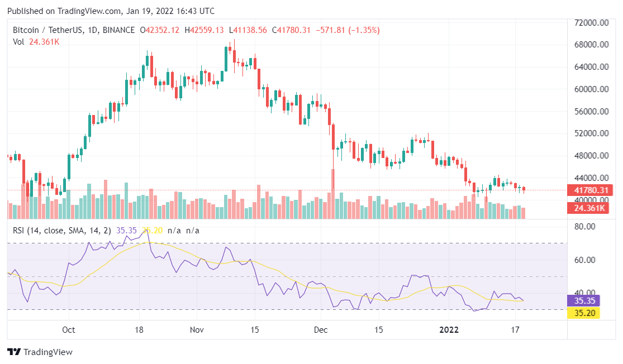The width and height of the screenshot is (623, 364).
Task: Click the 80.00 level on RSI scale
Action: click(x=586, y=227)
